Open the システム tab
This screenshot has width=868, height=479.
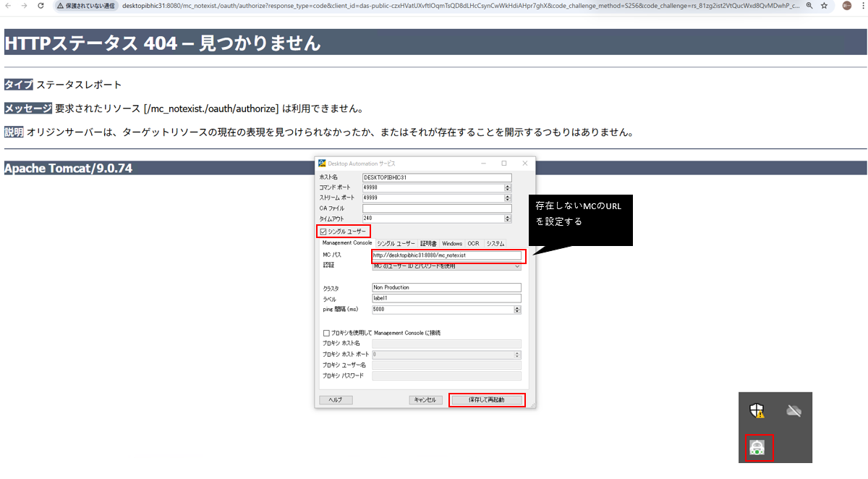coord(495,244)
